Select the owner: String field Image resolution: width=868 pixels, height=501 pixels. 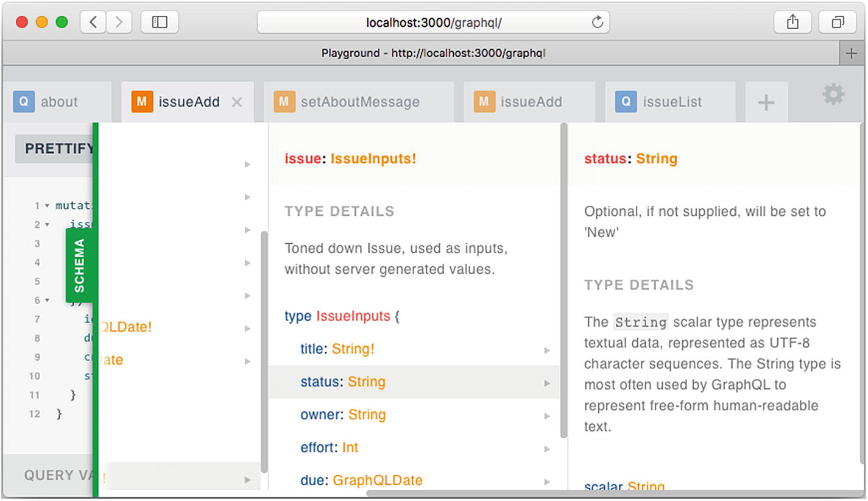click(x=342, y=415)
